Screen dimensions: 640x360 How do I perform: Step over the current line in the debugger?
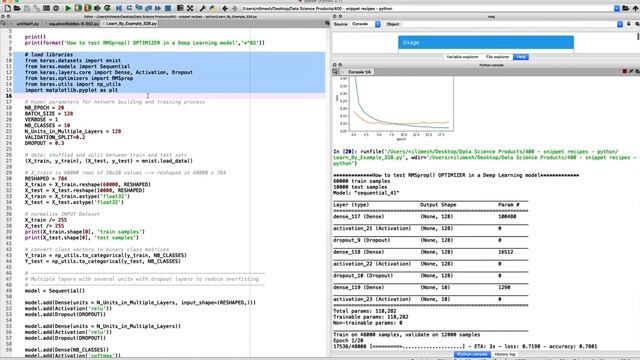coord(129,8)
